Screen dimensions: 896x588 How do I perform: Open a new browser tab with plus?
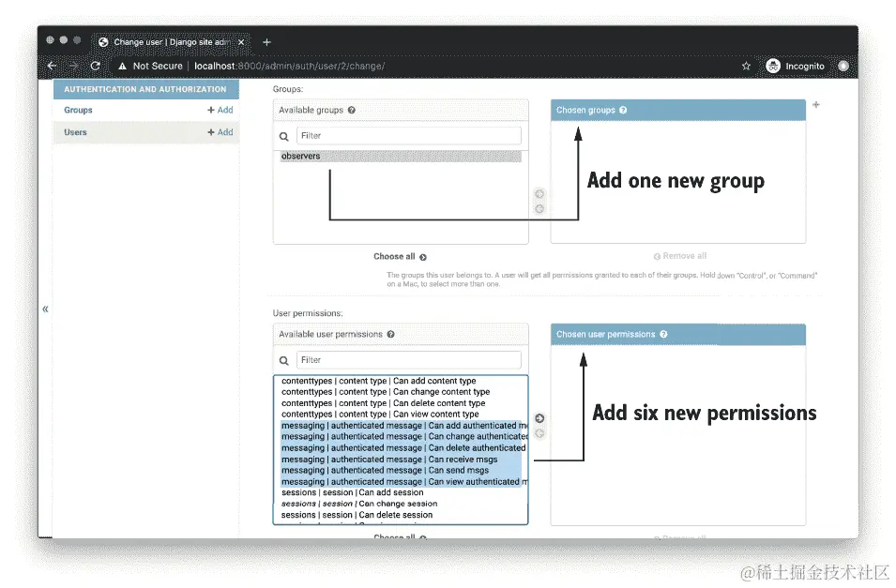266,41
